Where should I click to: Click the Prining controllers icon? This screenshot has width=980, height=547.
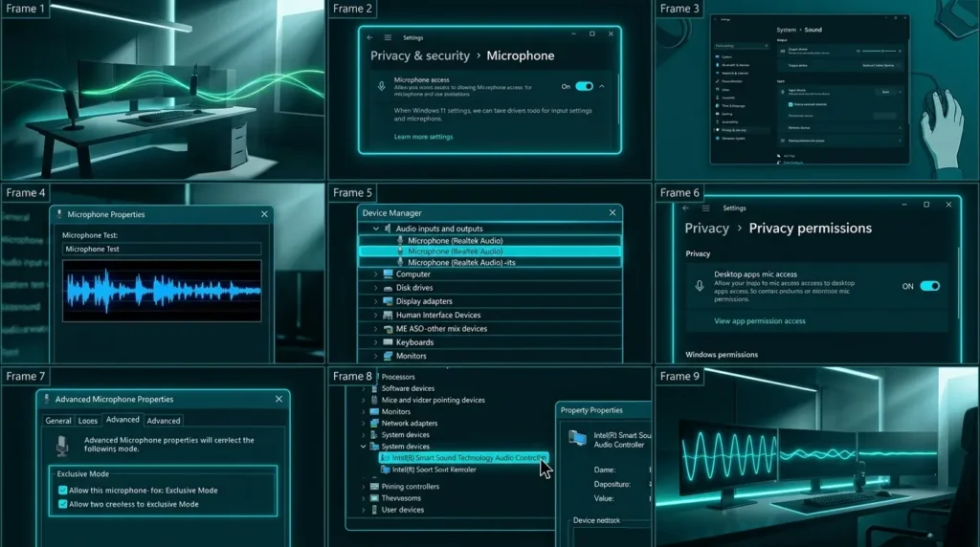pos(374,487)
